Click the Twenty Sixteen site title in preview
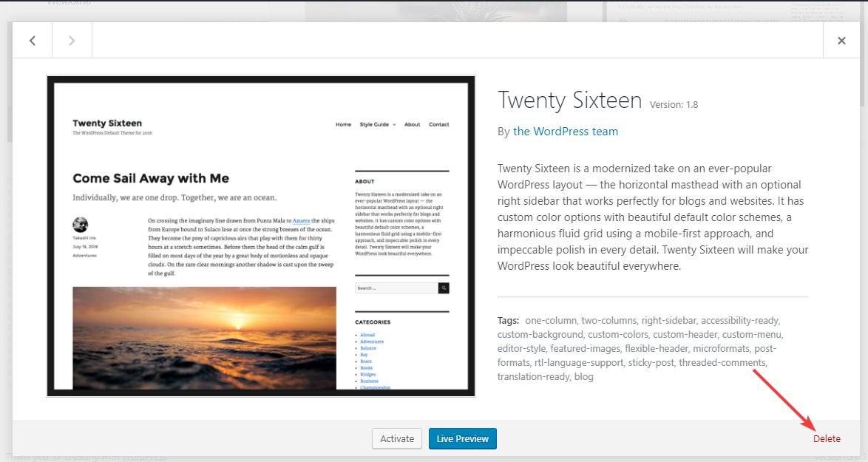The width and height of the screenshot is (868, 462). 107,123
